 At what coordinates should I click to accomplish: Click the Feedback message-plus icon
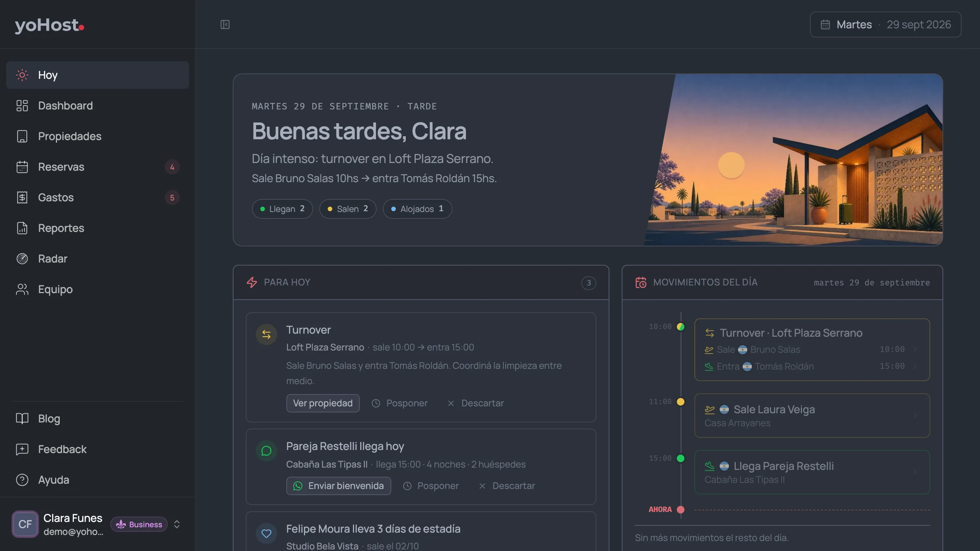pos(22,449)
